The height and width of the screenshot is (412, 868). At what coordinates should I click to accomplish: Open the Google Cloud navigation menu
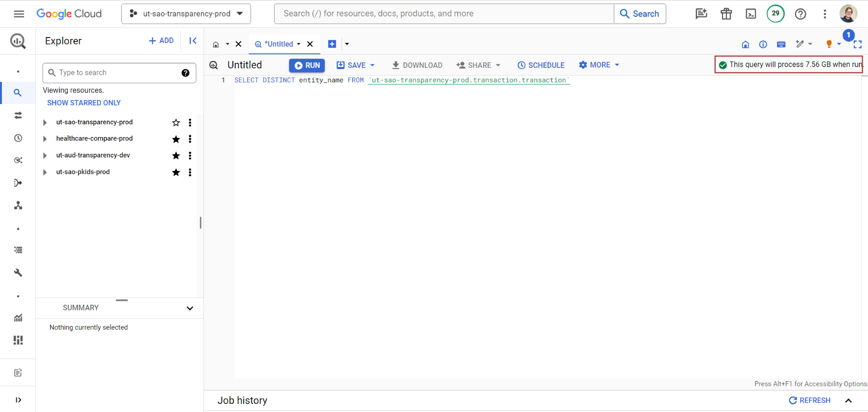click(x=19, y=14)
